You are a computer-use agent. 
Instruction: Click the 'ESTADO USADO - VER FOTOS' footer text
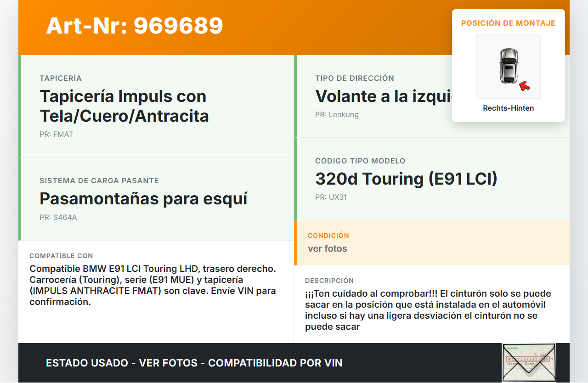[194, 363]
